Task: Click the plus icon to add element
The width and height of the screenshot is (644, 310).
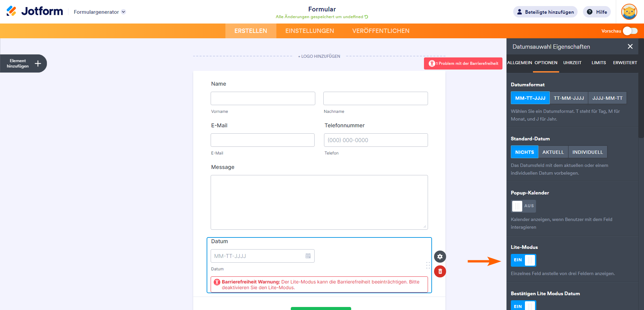Action: coord(38,63)
